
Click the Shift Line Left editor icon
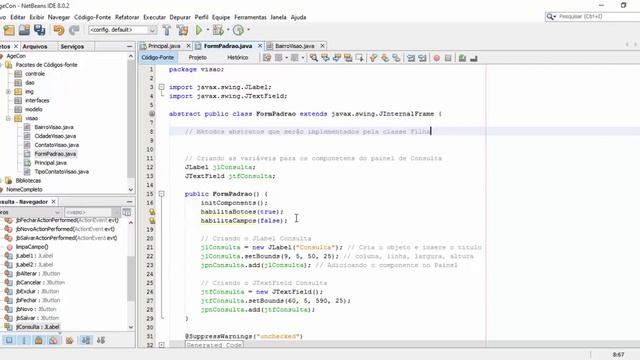[x=411, y=58]
